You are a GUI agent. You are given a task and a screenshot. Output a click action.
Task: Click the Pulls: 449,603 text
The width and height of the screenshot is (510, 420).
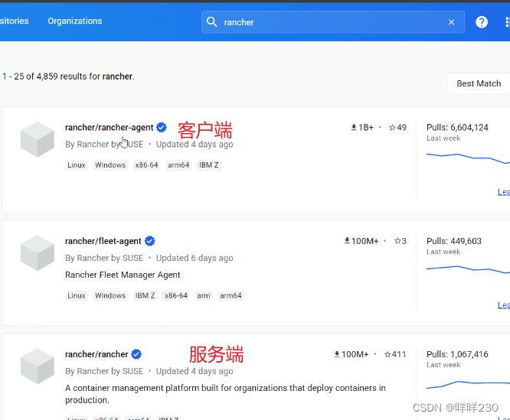pos(454,241)
